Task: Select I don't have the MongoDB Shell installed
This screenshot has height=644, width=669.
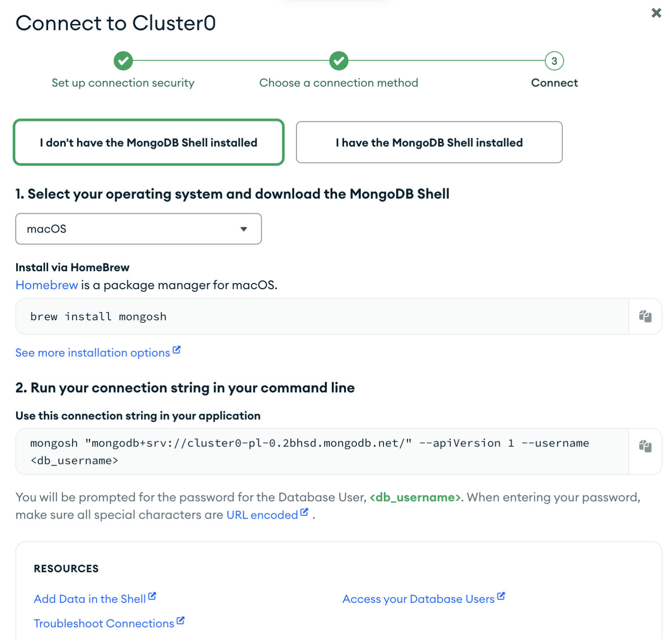Action: (149, 142)
